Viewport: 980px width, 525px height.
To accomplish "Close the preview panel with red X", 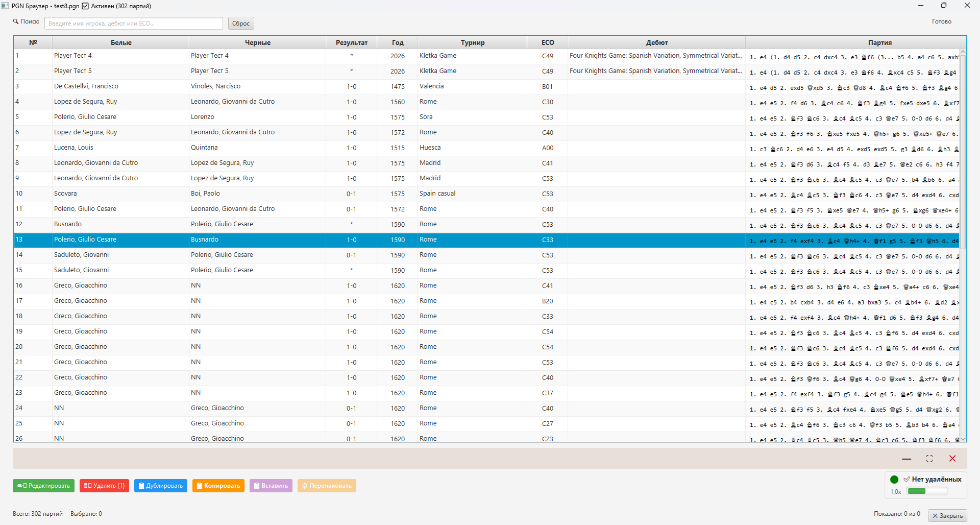I will click(x=952, y=459).
